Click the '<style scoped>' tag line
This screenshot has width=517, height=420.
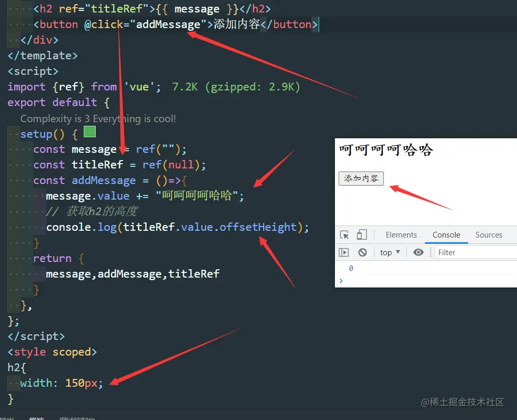click(x=52, y=352)
